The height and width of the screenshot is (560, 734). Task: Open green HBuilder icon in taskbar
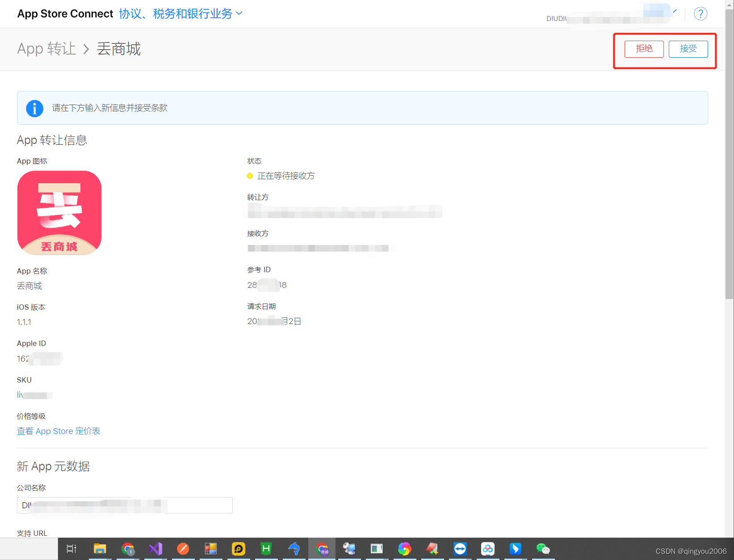click(x=266, y=549)
